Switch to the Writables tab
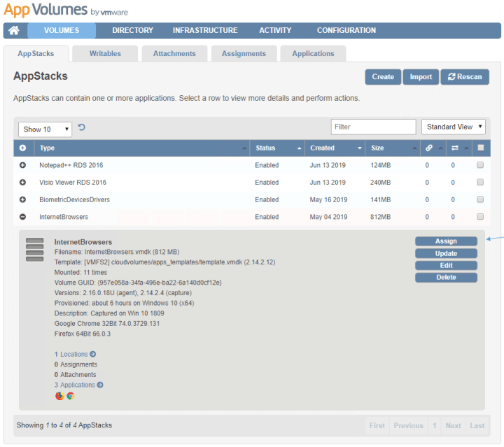The height and width of the screenshot is (447, 504). [105, 53]
